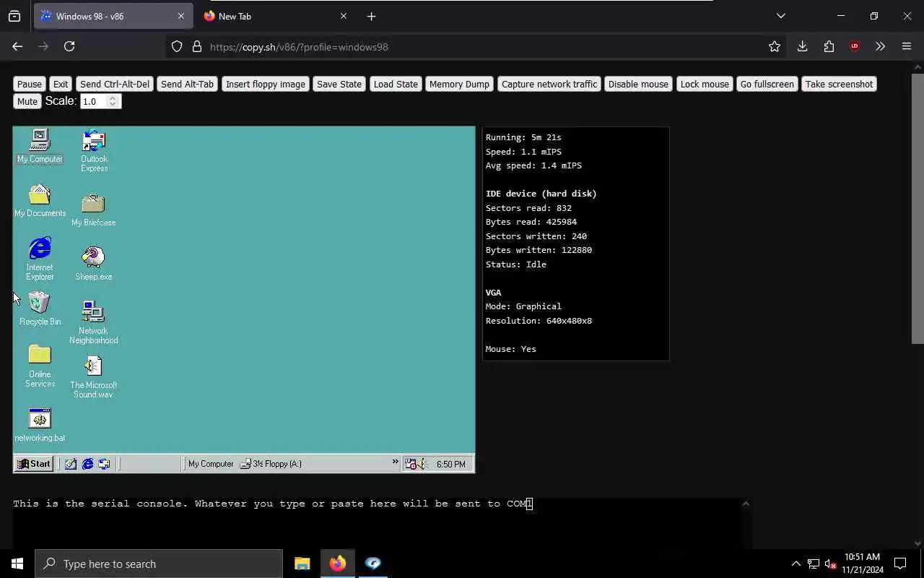Select the Outlook Express desktop icon

click(94, 150)
